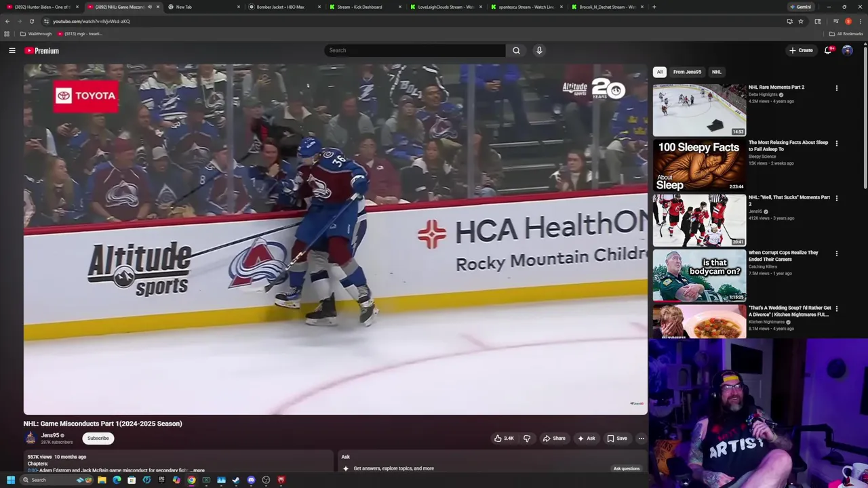The image size is (868, 488).
Task: Select the From Jens95 filter chip
Action: [687, 72]
